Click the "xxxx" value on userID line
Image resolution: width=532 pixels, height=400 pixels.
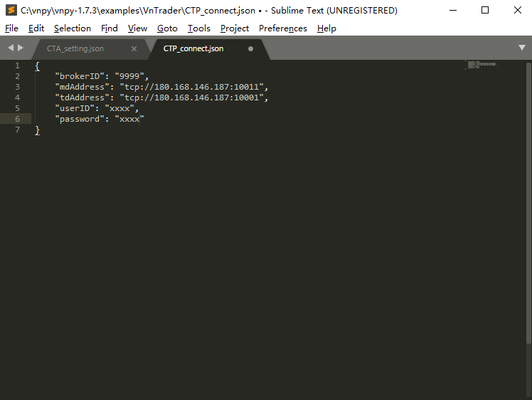tap(119, 108)
